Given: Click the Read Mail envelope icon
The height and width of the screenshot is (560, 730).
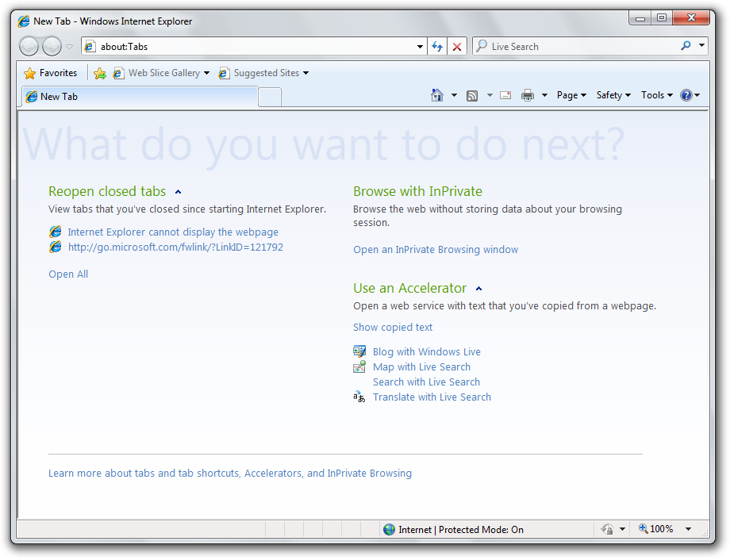Looking at the screenshot, I should 505,95.
